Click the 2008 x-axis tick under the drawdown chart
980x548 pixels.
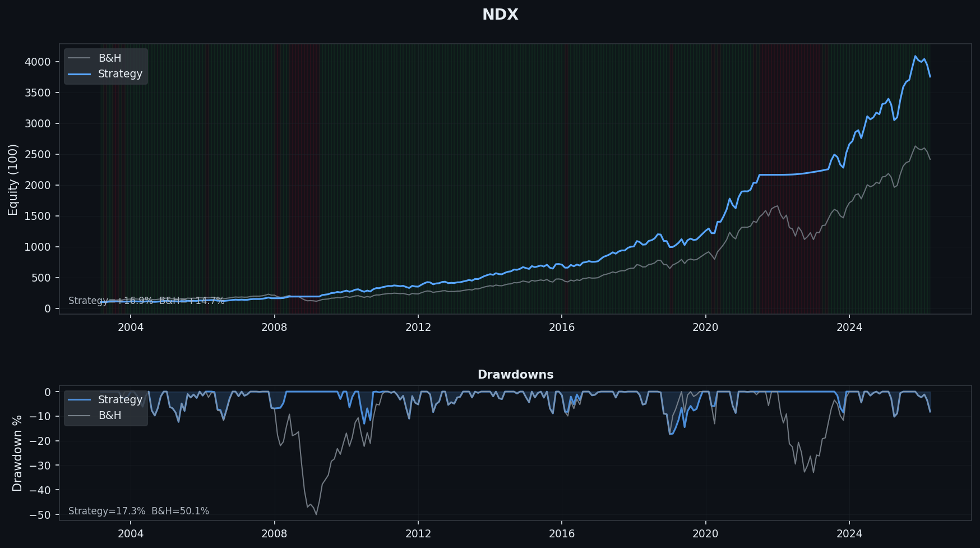pyautogui.click(x=274, y=534)
